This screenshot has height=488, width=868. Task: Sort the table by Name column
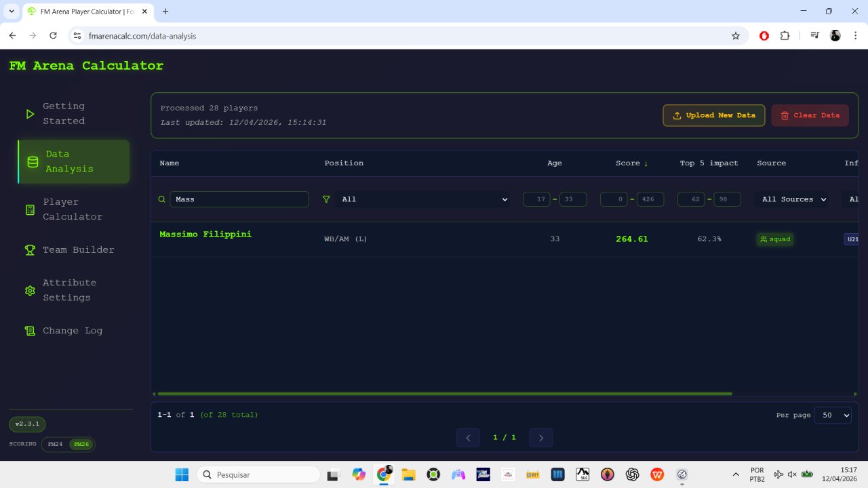[170, 163]
